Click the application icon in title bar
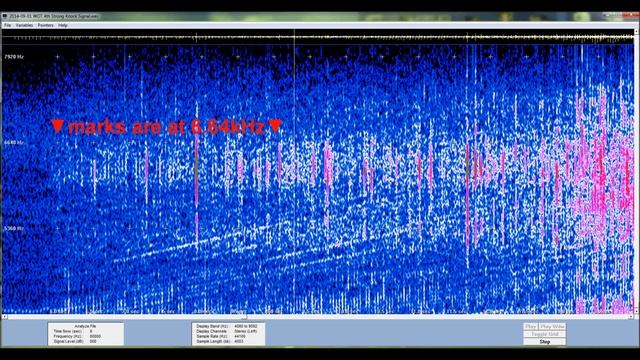Viewport: 640px width, 360px height. point(5,16)
